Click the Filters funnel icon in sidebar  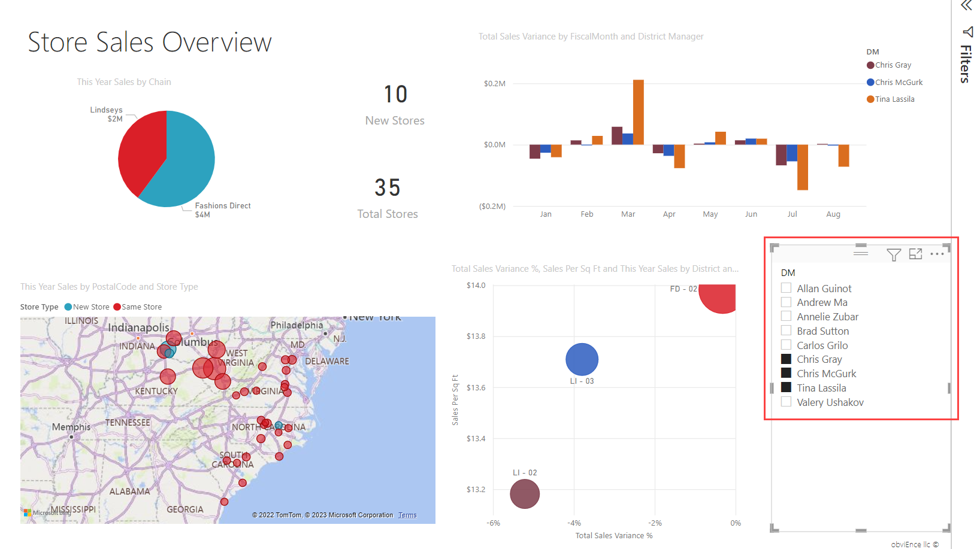(x=967, y=32)
